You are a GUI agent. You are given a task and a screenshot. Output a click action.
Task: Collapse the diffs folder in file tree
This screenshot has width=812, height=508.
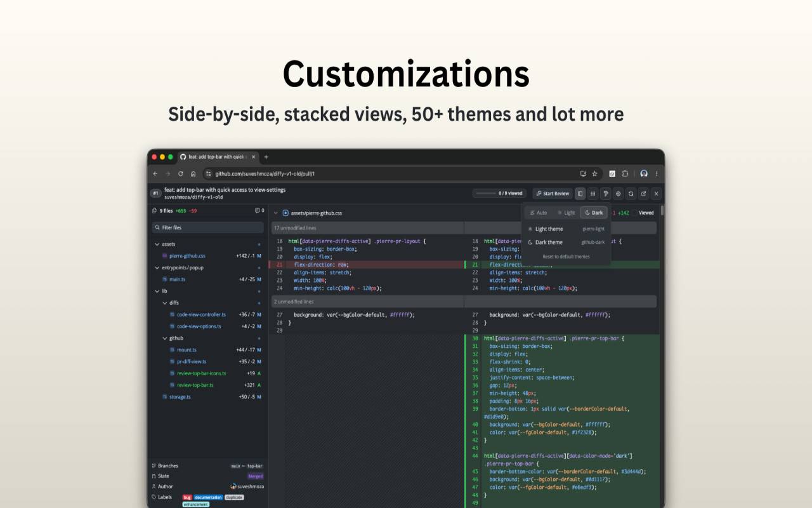[165, 303]
